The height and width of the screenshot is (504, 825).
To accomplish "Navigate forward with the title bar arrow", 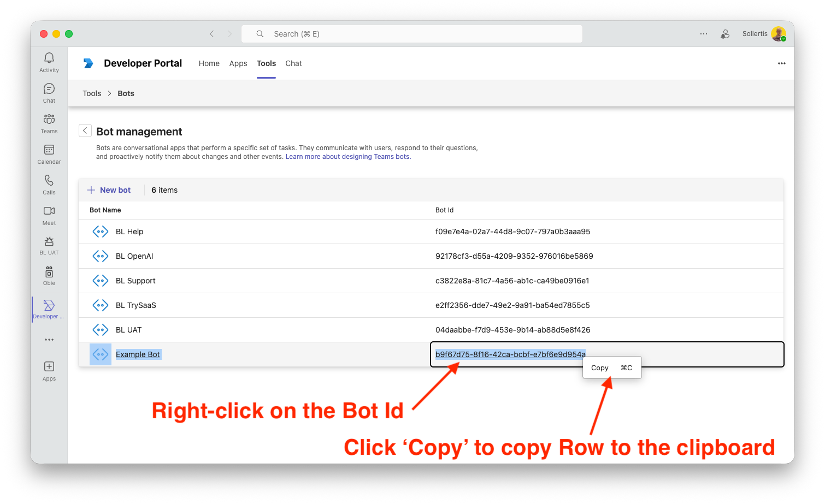I will [229, 34].
